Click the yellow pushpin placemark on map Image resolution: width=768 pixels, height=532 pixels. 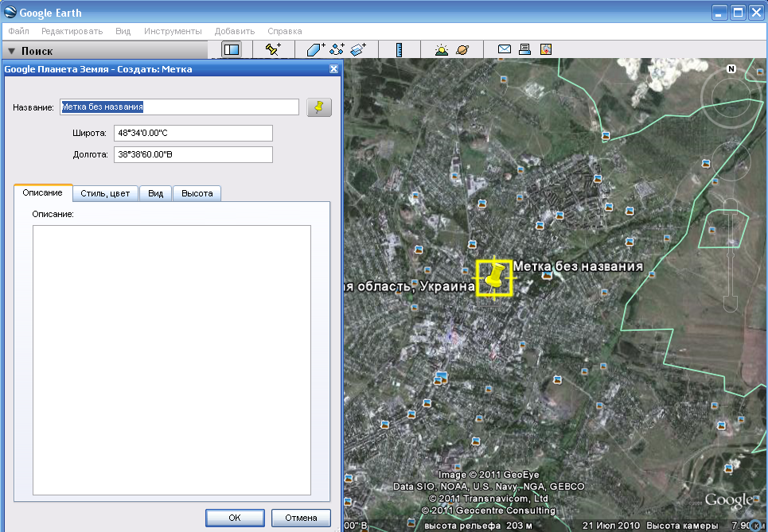point(495,278)
